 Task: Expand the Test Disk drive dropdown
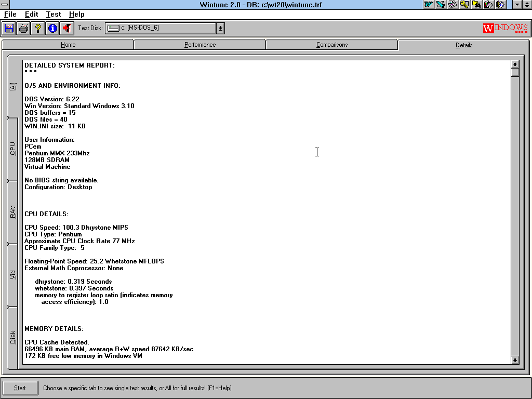pos(220,28)
